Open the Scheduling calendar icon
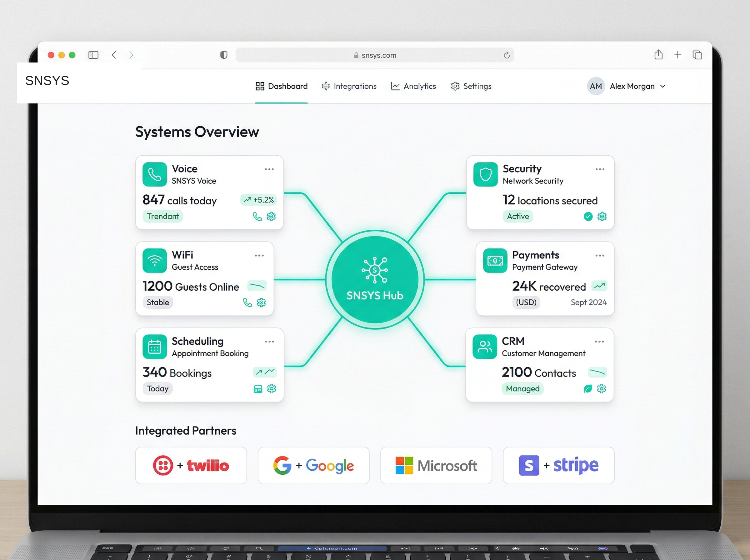Viewport: 750px width, 560px height. [155, 347]
